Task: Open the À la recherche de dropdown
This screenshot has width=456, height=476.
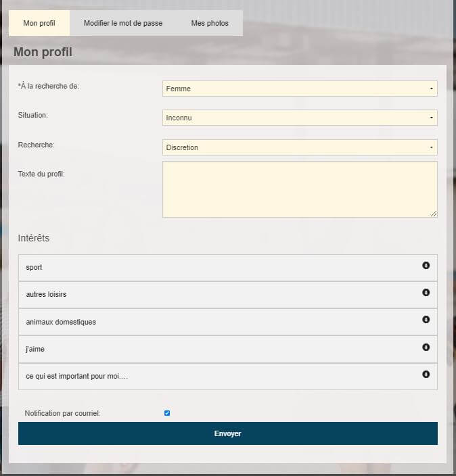Action: [300, 89]
